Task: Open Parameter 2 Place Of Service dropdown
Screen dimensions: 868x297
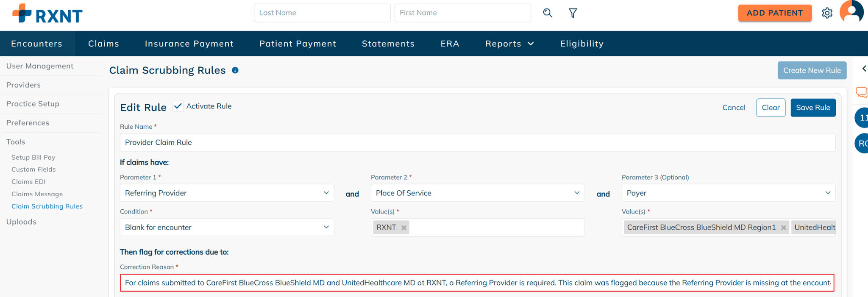Action: pos(478,193)
